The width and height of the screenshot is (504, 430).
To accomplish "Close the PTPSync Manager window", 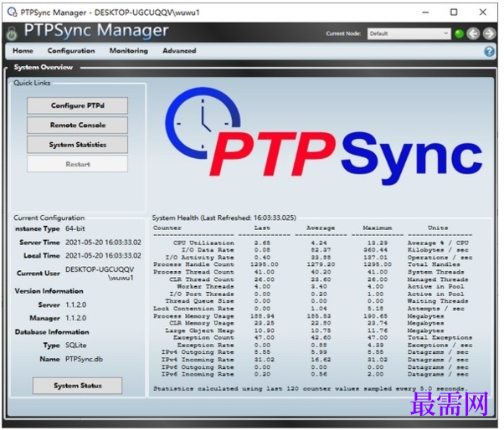I will (482, 13).
